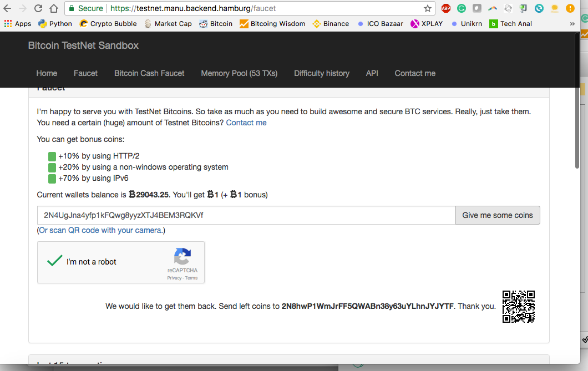Toggle the I'm not a robot checkbox
The height and width of the screenshot is (371, 588).
tap(55, 261)
